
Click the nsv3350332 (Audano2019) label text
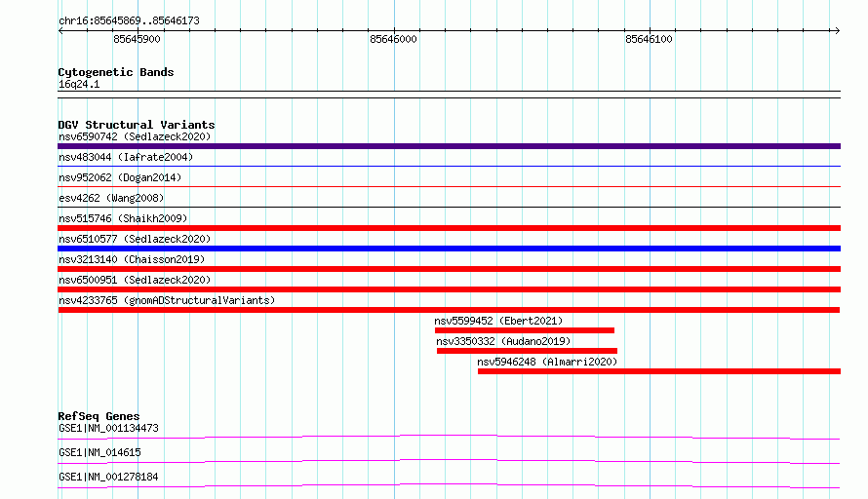(x=503, y=341)
